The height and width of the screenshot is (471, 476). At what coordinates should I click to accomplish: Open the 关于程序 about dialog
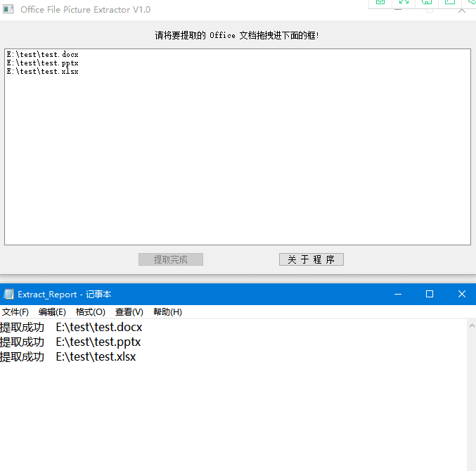pyautogui.click(x=311, y=259)
